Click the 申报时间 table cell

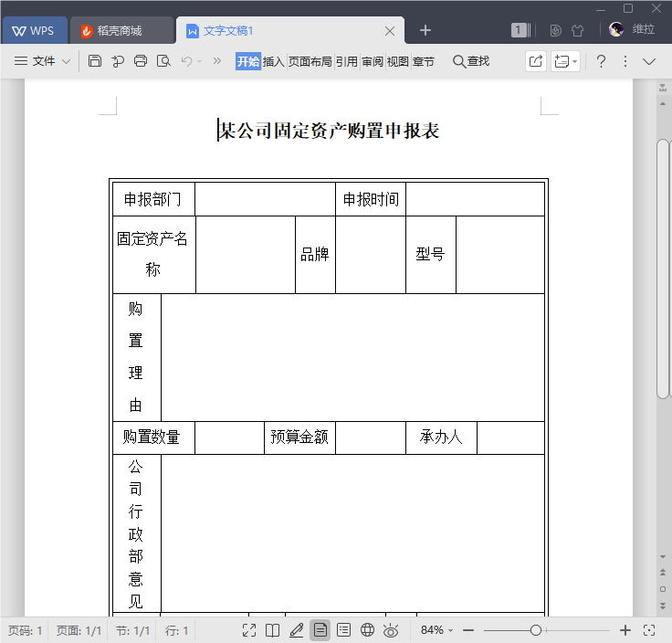[371, 199]
